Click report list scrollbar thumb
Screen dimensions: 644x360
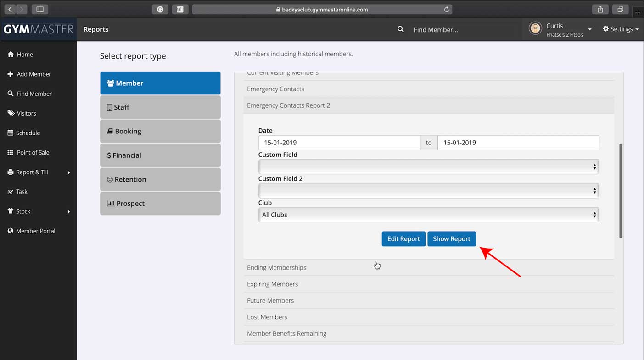pos(621,191)
